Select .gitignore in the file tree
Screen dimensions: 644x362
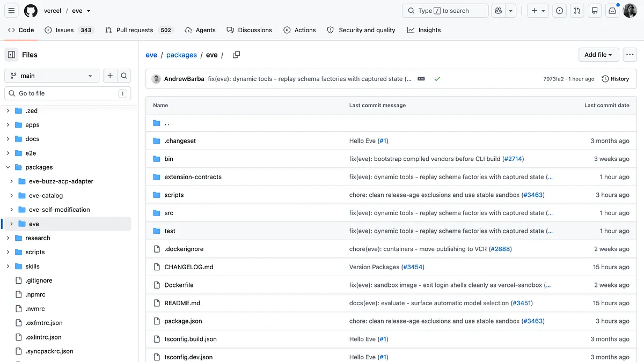tap(39, 280)
